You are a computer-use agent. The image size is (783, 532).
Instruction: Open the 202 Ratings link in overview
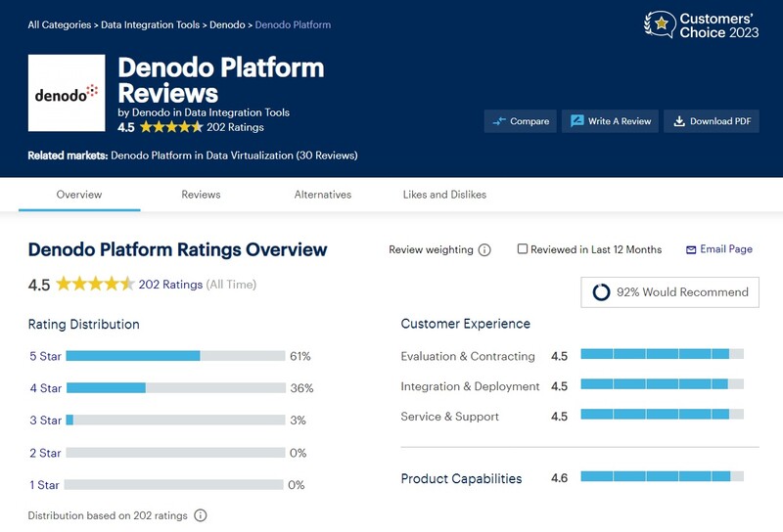point(170,285)
